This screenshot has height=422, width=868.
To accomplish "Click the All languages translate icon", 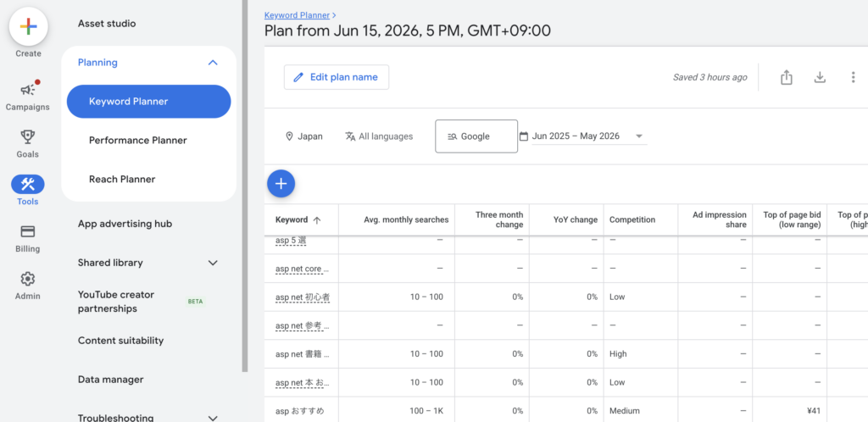I will point(350,136).
